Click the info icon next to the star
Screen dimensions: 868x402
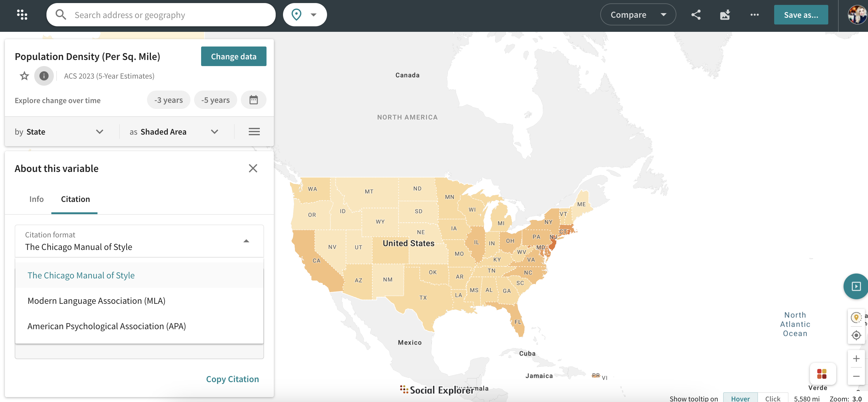[x=44, y=76]
